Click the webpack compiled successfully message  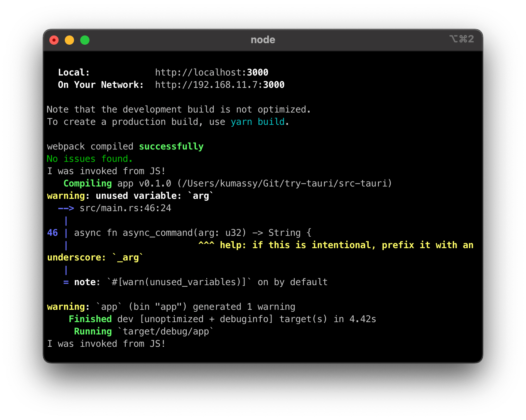click(125, 146)
